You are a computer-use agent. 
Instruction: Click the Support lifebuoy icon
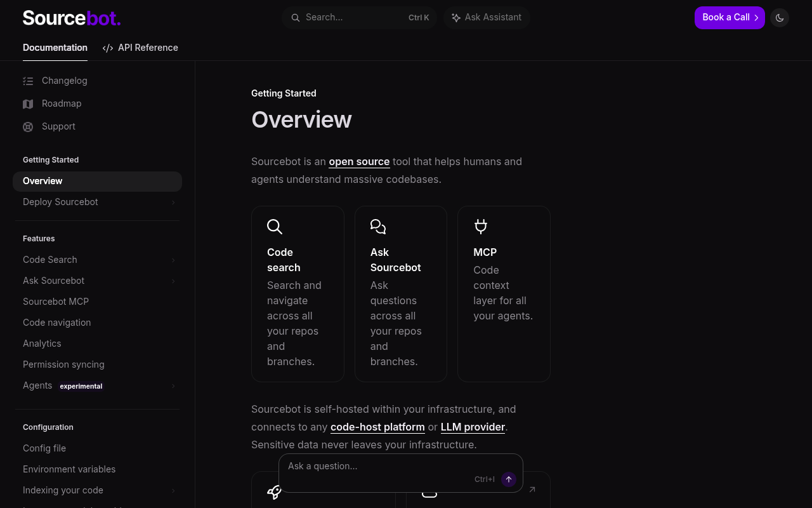(x=28, y=126)
